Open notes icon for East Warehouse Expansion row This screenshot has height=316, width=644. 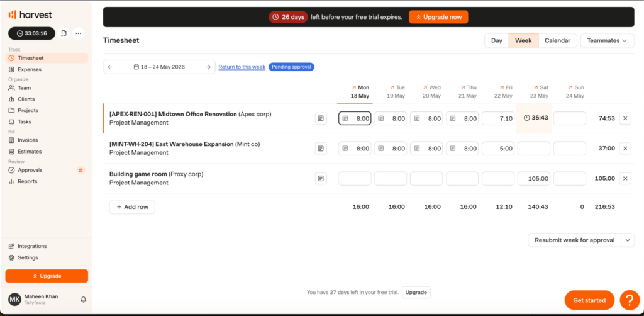pos(321,149)
